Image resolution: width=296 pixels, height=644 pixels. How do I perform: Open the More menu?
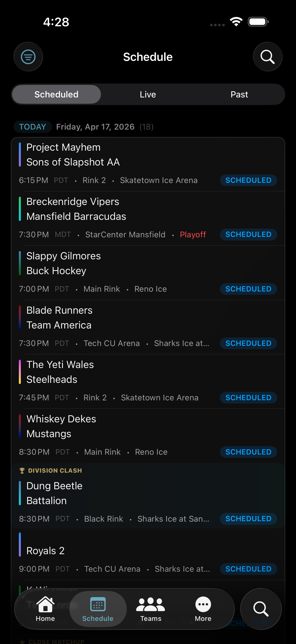[x=203, y=609]
